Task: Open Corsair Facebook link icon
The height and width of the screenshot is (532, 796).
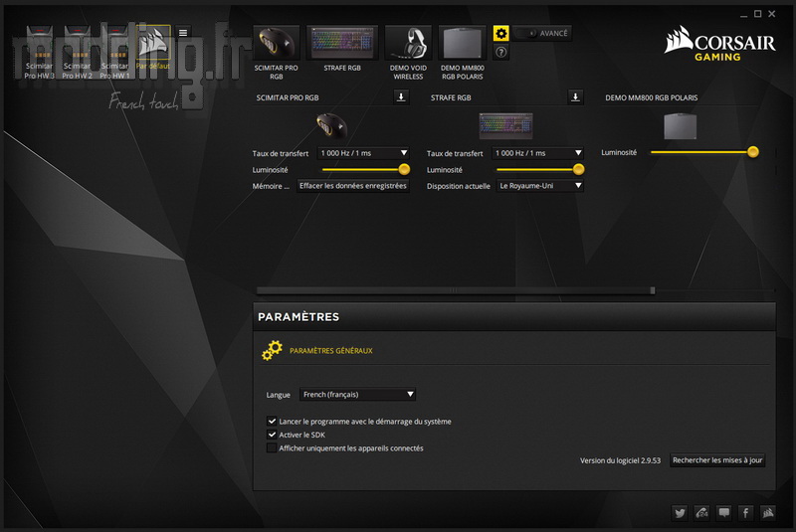Action: [x=745, y=513]
